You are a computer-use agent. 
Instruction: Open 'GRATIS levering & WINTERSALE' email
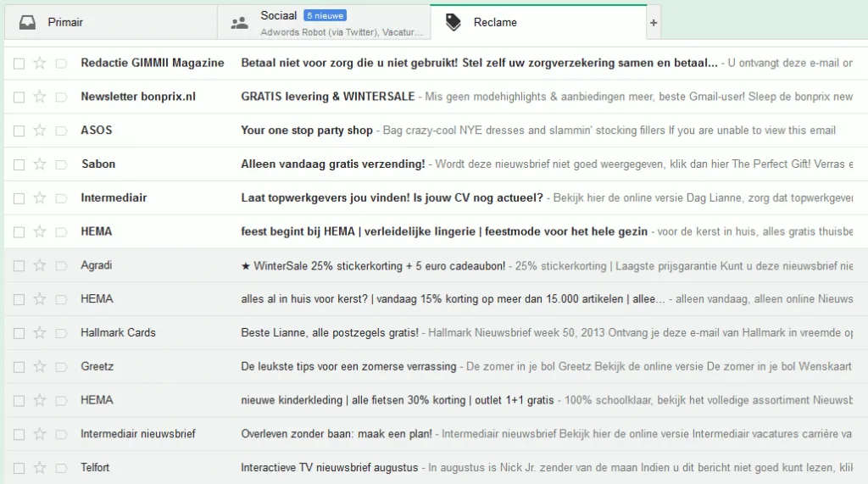click(x=328, y=97)
